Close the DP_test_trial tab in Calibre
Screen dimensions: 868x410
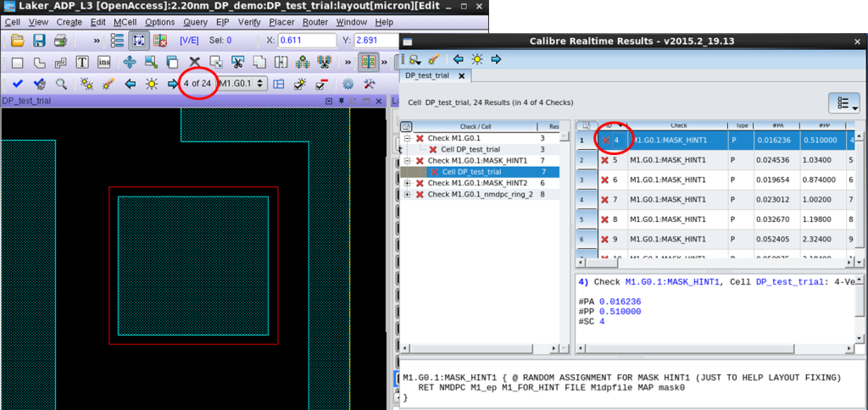click(x=462, y=75)
